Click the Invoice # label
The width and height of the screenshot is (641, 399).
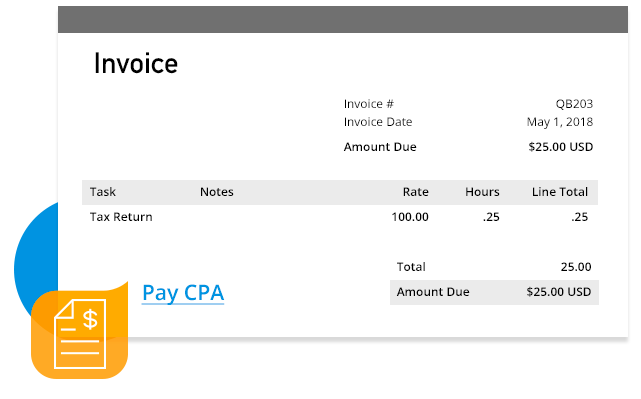(x=369, y=104)
